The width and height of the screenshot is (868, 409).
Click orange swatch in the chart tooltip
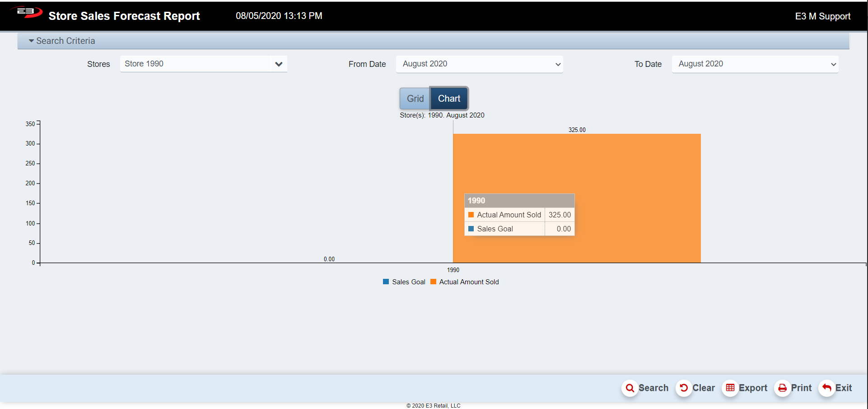click(x=471, y=215)
